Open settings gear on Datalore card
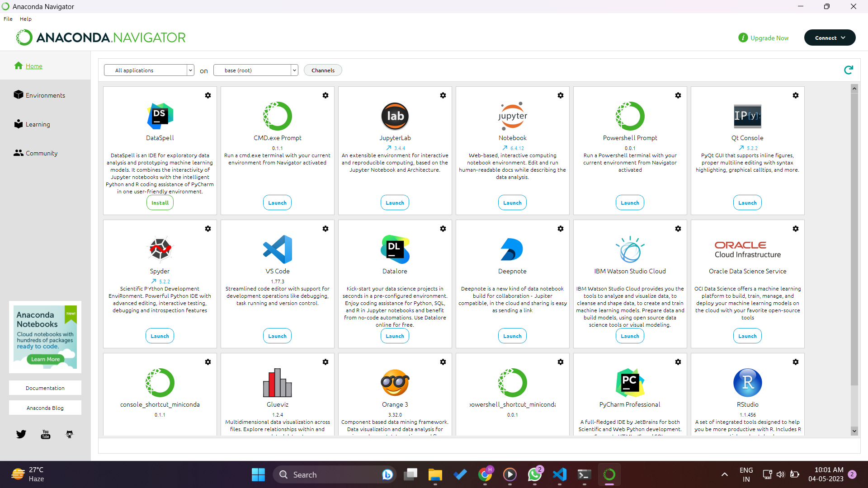Viewport: 868px width, 488px height. pos(443,229)
